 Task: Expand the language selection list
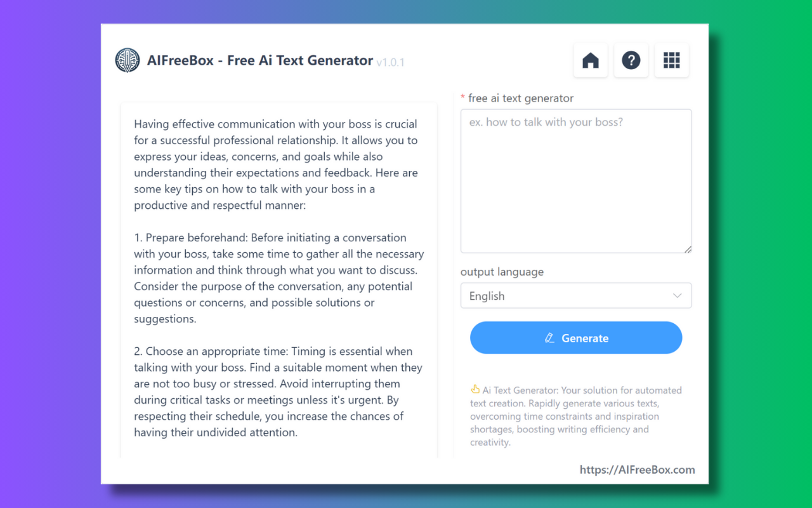(x=576, y=295)
